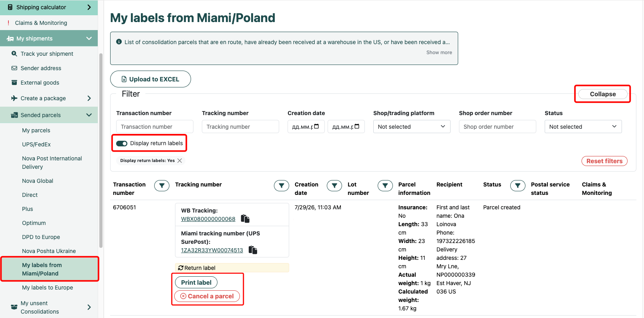Click Show more in the notice
Image resolution: width=644 pixels, height=318 pixels.
point(439,53)
